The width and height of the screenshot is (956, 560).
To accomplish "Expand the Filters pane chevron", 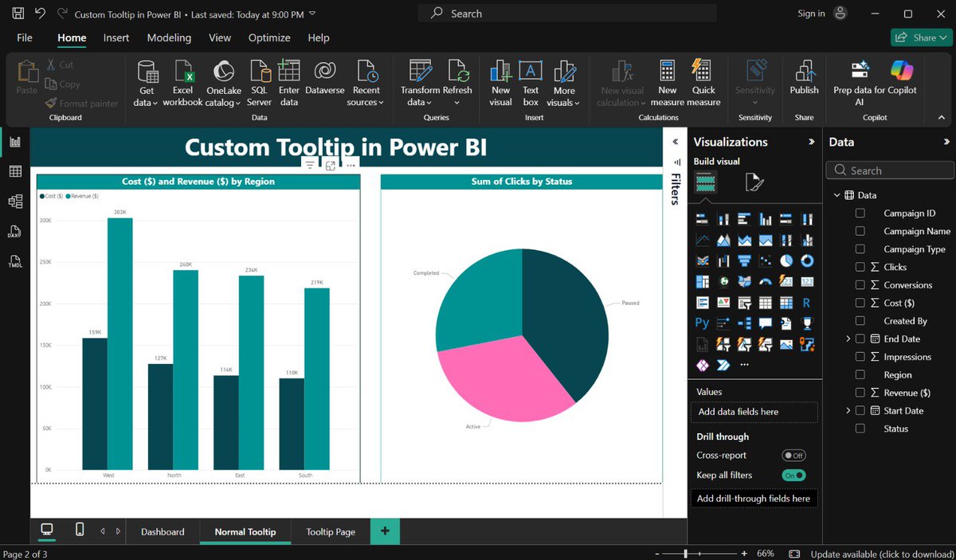I will (x=676, y=142).
